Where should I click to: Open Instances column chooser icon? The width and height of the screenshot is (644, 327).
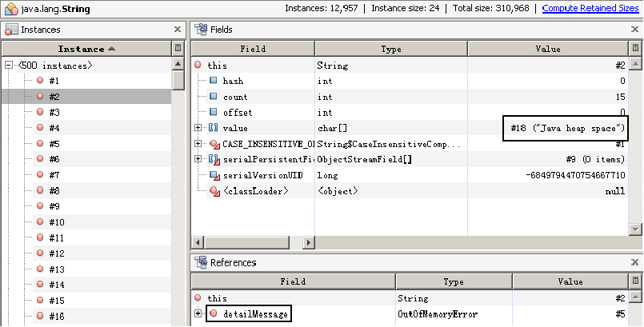178,50
